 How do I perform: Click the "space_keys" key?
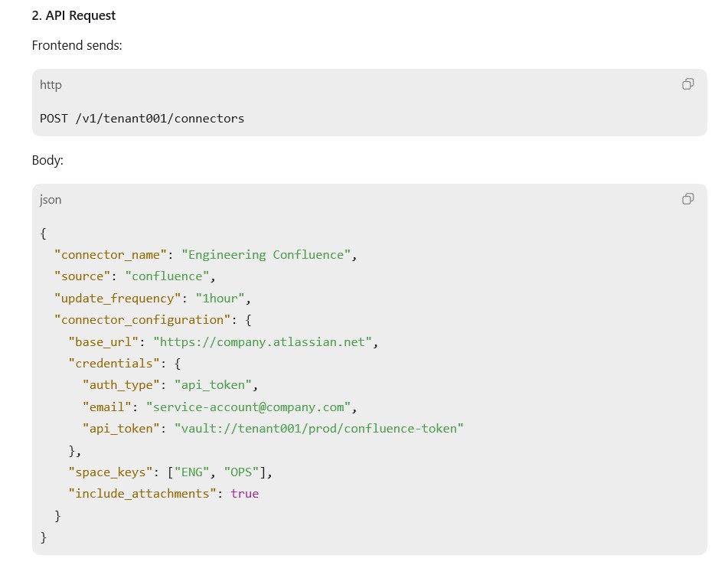110,472
